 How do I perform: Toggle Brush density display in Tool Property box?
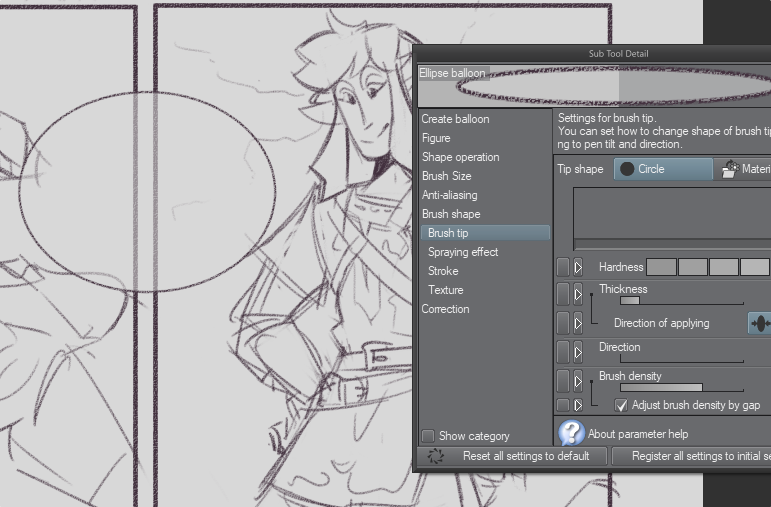click(563, 381)
